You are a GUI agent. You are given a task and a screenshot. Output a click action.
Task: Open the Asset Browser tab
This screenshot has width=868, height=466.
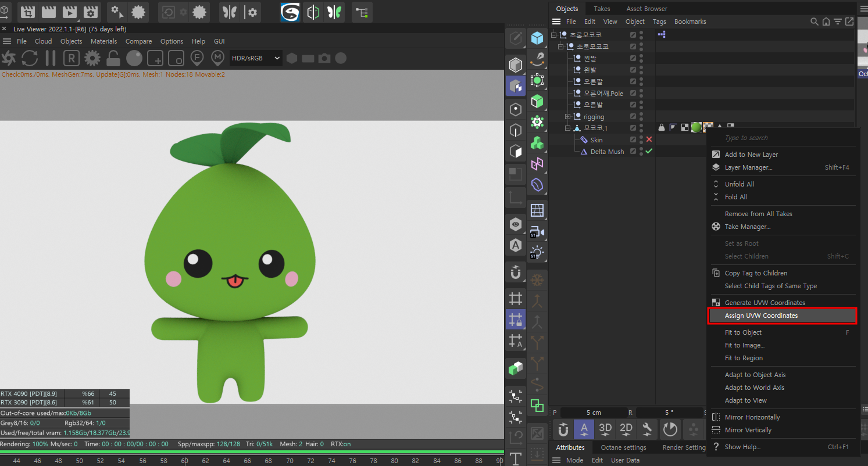pyautogui.click(x=646, y=9)
